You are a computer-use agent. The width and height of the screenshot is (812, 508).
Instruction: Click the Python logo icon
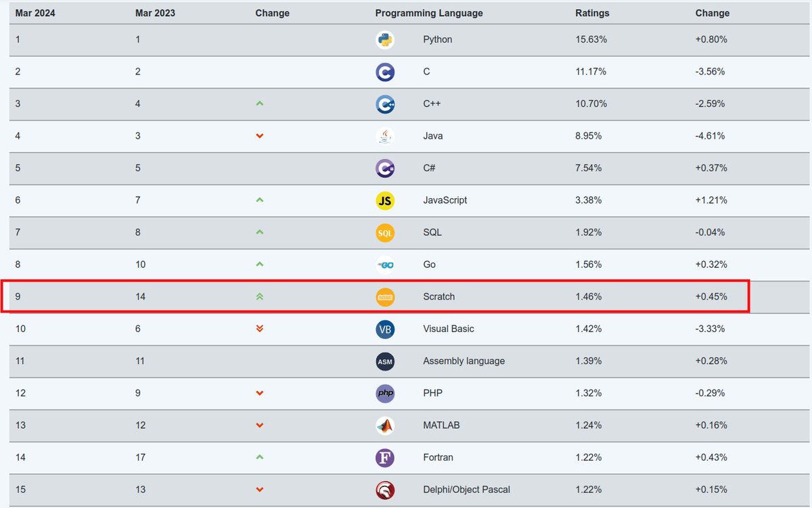coord(385,40)
